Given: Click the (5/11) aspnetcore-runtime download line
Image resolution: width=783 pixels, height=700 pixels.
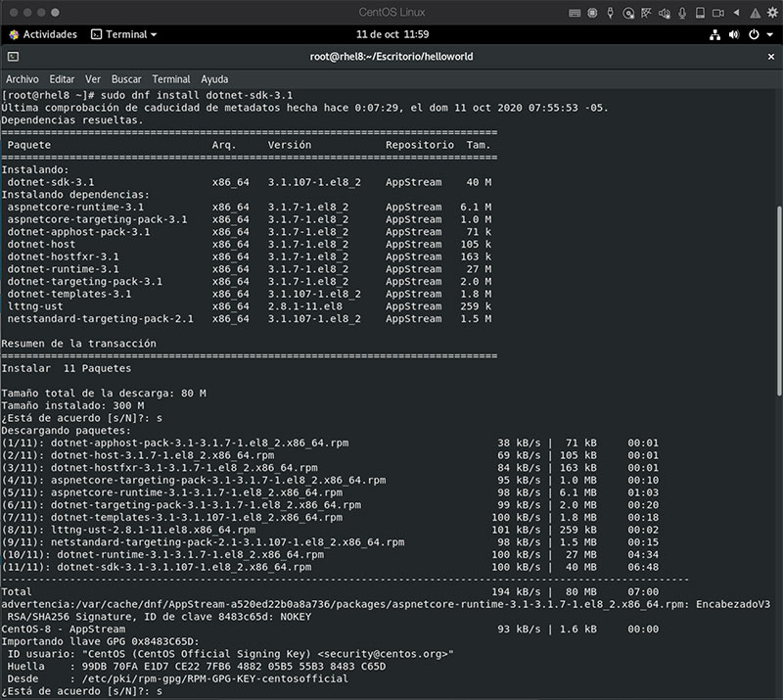Looking at the screenshot, I should pos(330,492).
